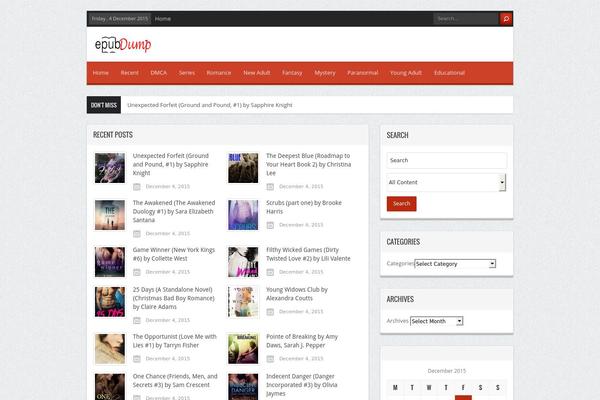Open Indecent Danger book cover thumbnail
The width and height of the screenshot is (600, 400).
[243, 387]
